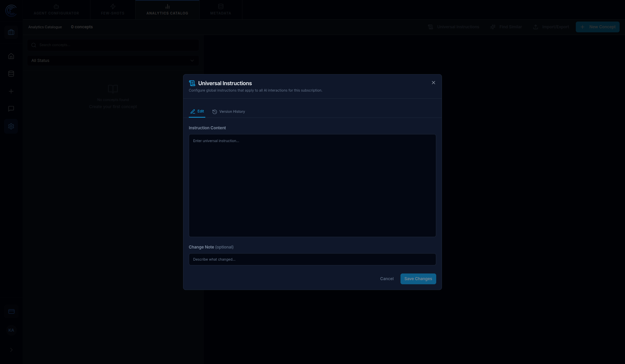This screenshot has width=625, height=364.
Task: Open the KA user avatar
Action: point(11,330)
